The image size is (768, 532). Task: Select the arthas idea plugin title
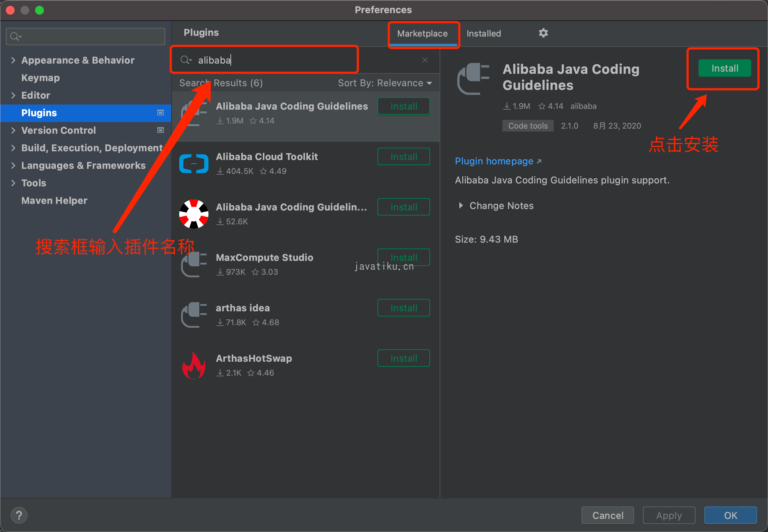coord(243,308)
